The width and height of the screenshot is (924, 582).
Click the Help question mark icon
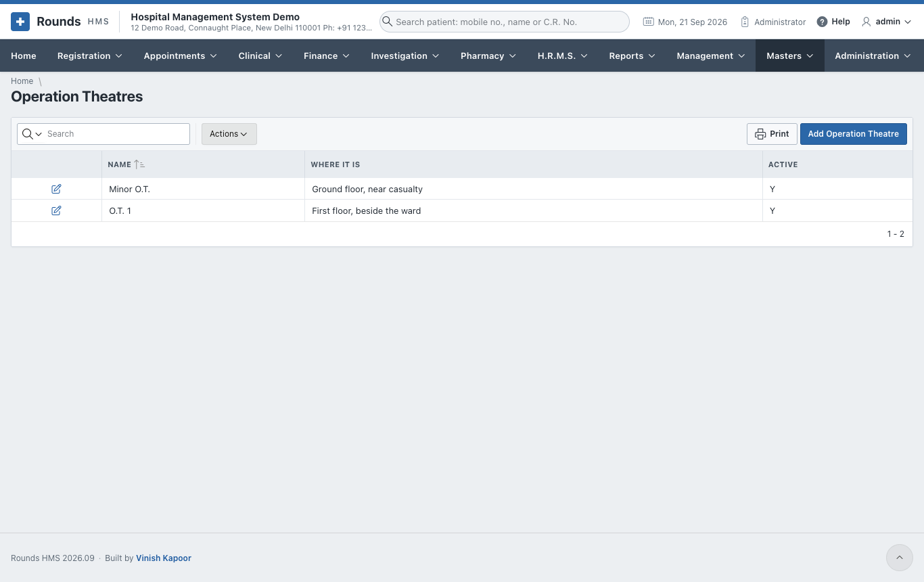coord(822,22)
